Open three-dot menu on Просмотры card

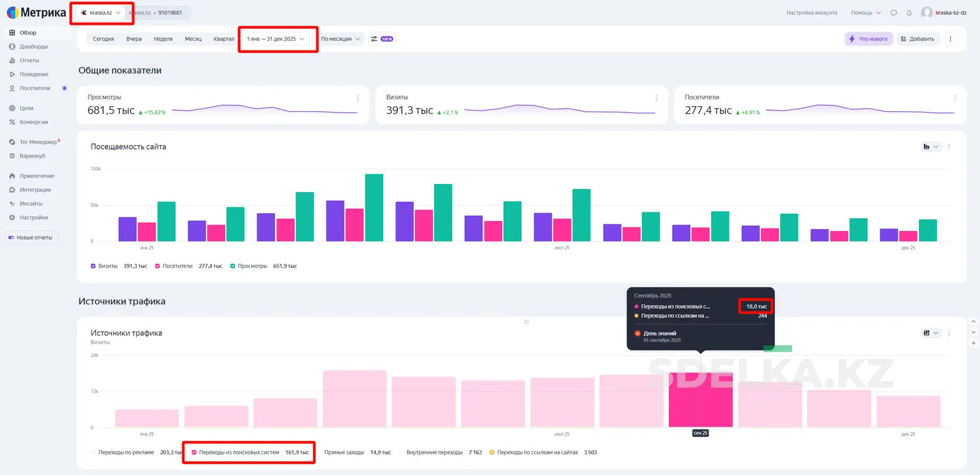357,98
